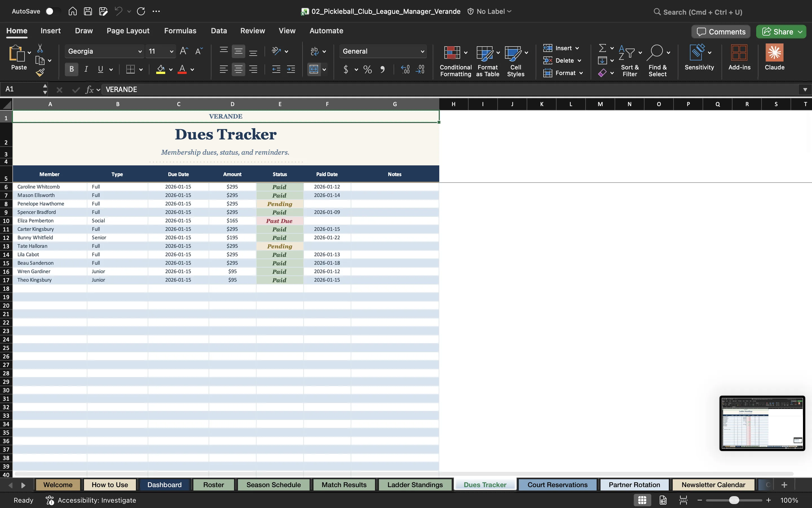Open the General number format dropdown
The height and width of the screenshot is (508, 812).
pos(422,51)
